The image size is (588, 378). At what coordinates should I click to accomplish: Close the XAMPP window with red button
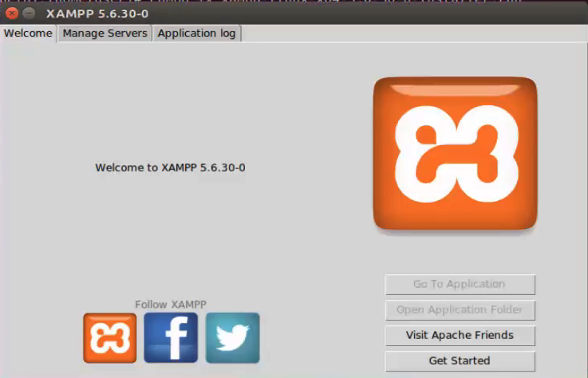click(x=13, y=14)
